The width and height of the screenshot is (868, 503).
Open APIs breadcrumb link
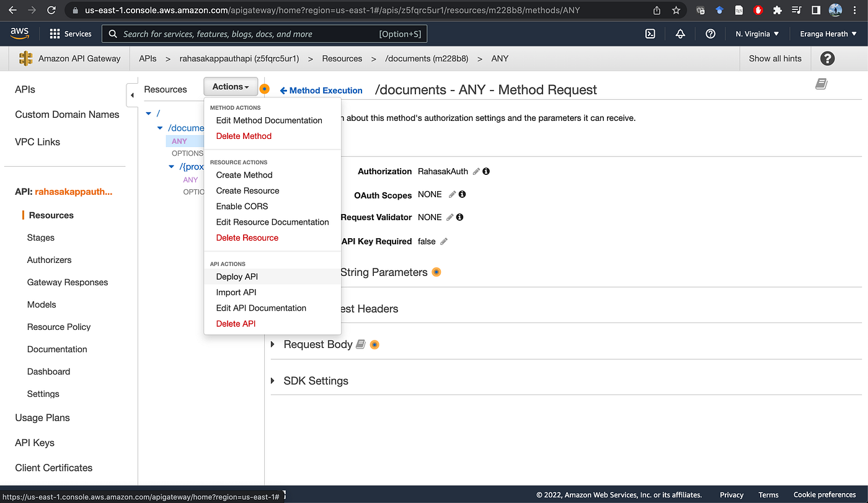pyautogui.click(x=148, y=58)
